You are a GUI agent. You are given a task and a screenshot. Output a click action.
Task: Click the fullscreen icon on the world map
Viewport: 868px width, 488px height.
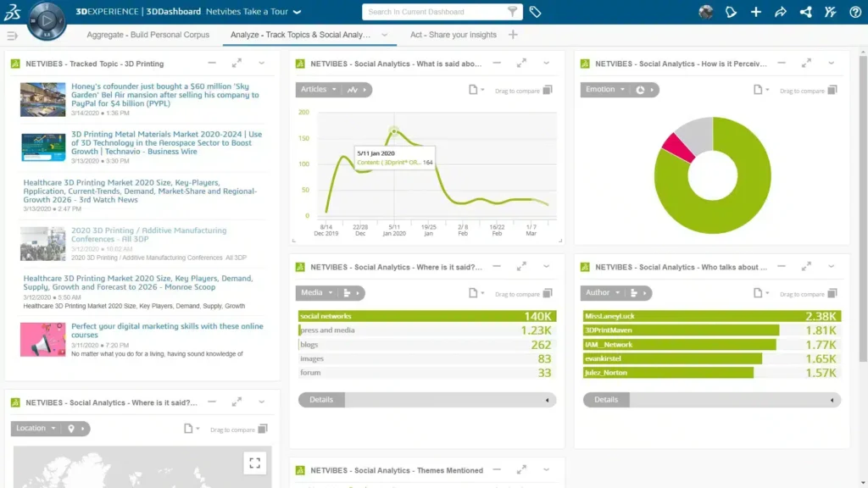(x=255, y=463)
